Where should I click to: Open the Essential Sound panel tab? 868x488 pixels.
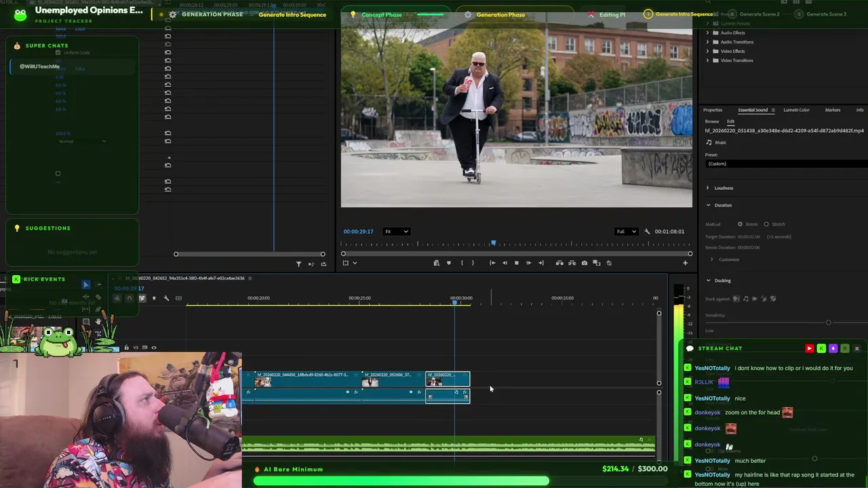753,110
